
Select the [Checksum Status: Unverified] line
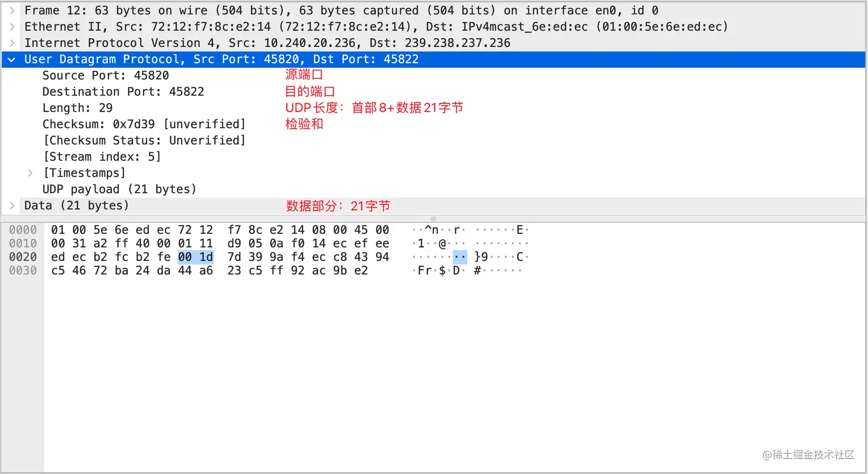[144, 140]
